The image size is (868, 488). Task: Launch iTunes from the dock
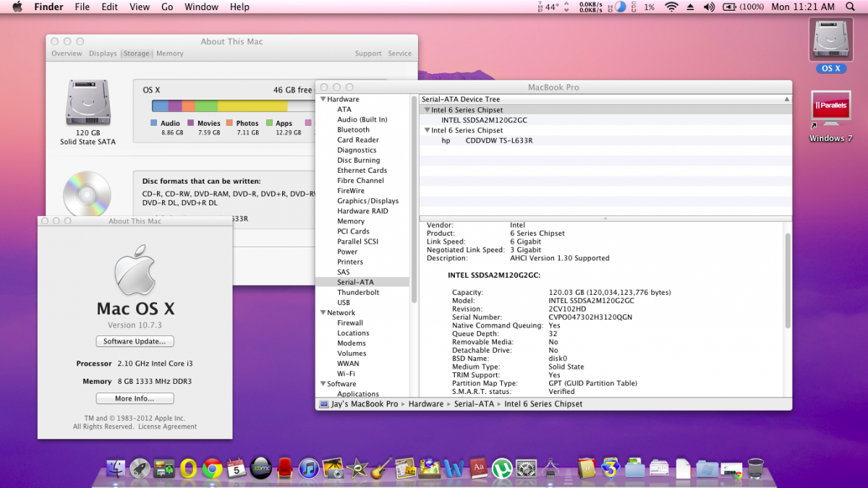point(309,468)
